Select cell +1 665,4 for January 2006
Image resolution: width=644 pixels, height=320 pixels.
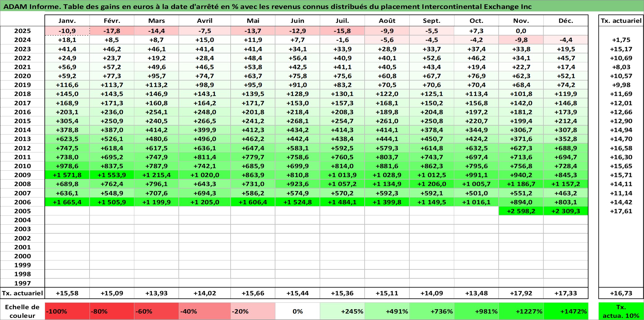tap(67, 202)
